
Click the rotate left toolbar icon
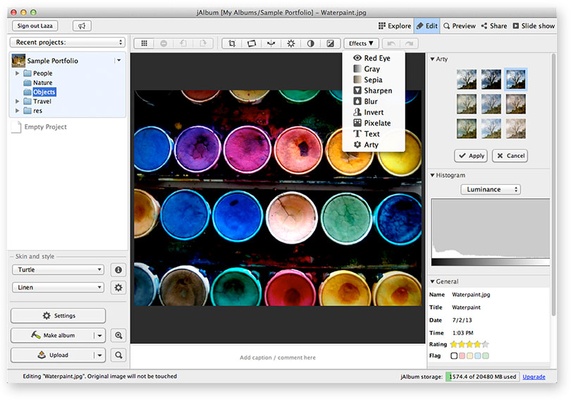click(x=183, y=43)
